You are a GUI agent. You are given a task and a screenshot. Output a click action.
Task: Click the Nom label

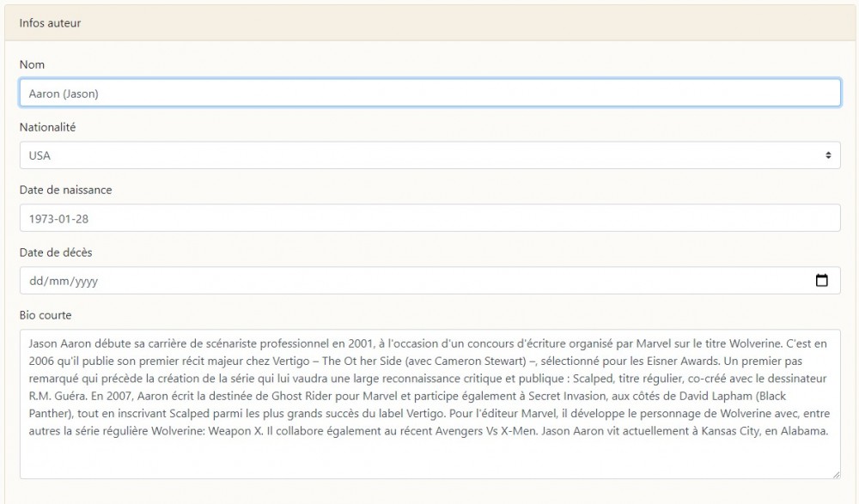click(33, 64)
